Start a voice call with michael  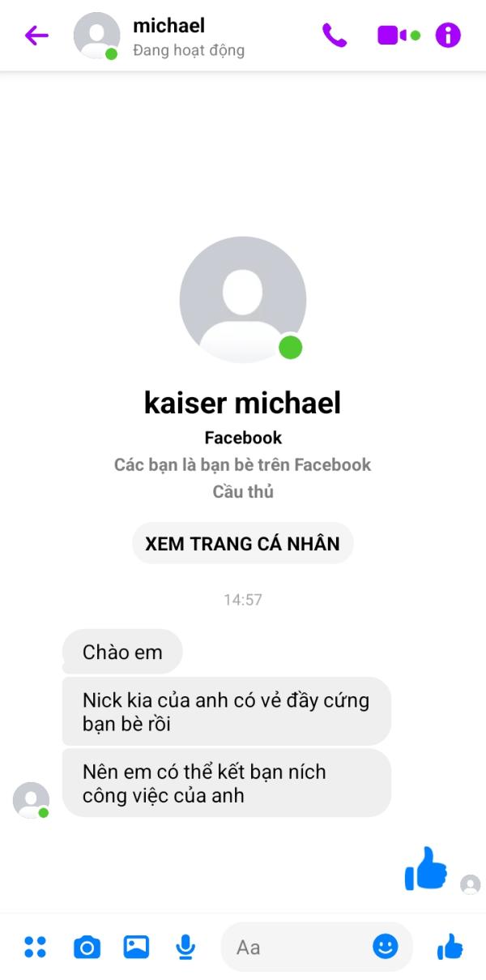pyautogui.click(x=335, y=36)
